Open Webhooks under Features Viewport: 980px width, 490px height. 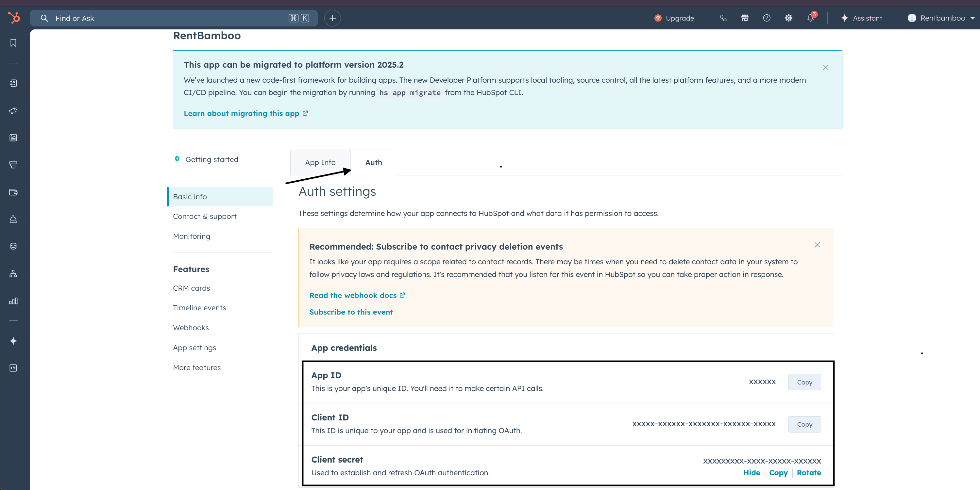191,328
